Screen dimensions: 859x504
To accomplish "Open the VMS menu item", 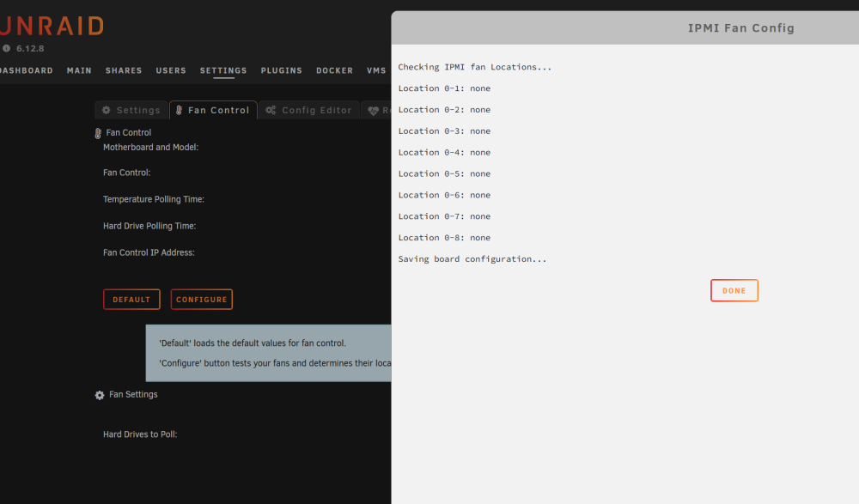I will (376, 70).
